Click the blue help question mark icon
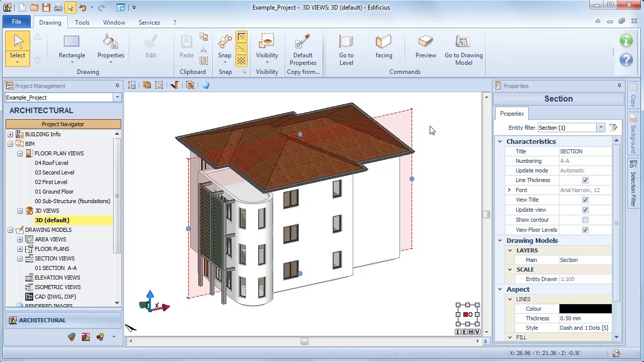The height and width of the screenshot is (362, 644). tap(626, 60)
